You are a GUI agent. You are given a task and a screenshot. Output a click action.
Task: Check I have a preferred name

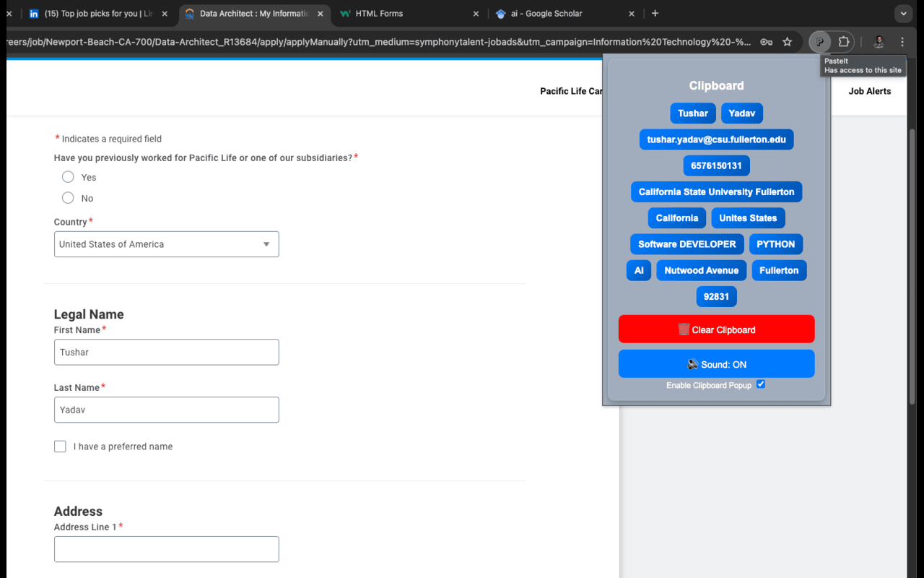point(60,447)
